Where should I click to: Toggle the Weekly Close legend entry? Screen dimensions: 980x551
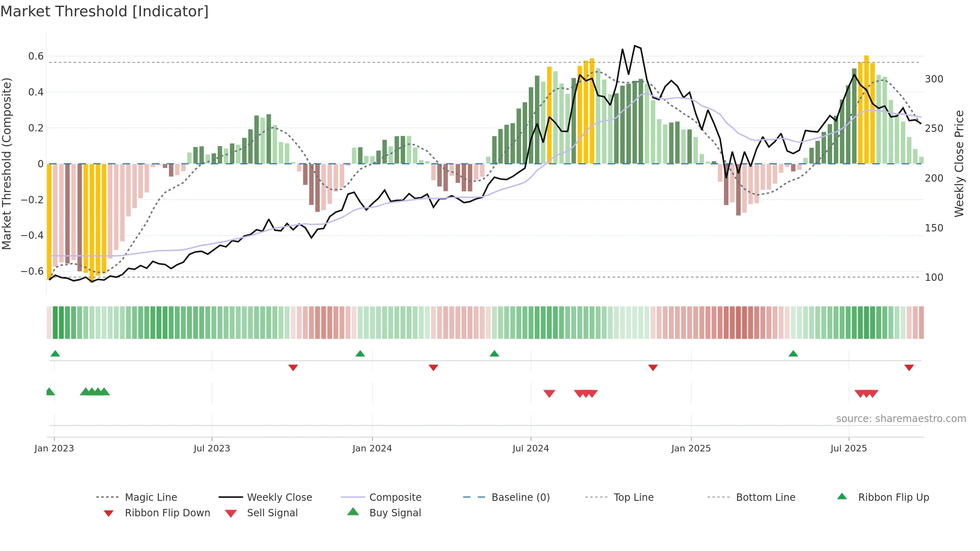click(x=265, y=497)
